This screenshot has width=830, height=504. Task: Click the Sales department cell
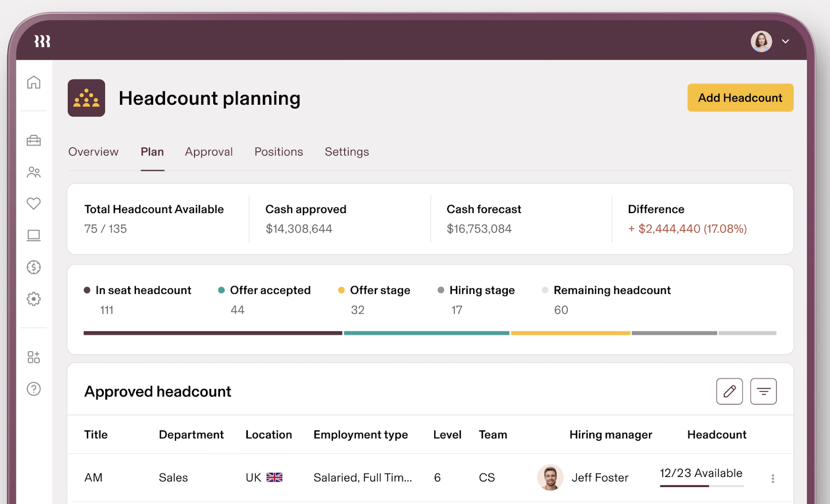[173, 478]
